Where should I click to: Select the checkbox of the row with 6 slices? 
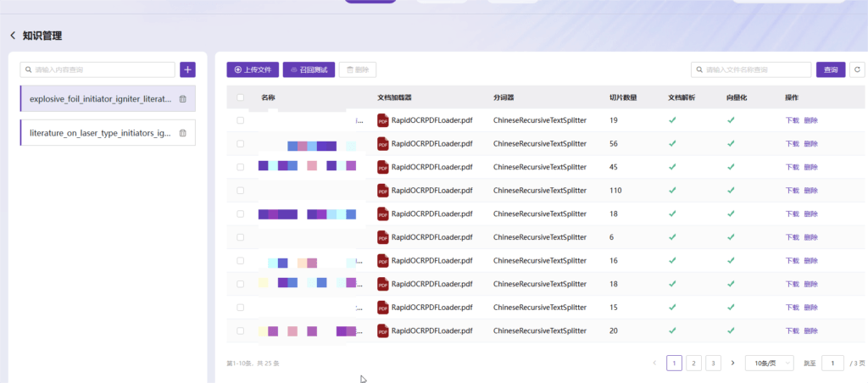240,237
